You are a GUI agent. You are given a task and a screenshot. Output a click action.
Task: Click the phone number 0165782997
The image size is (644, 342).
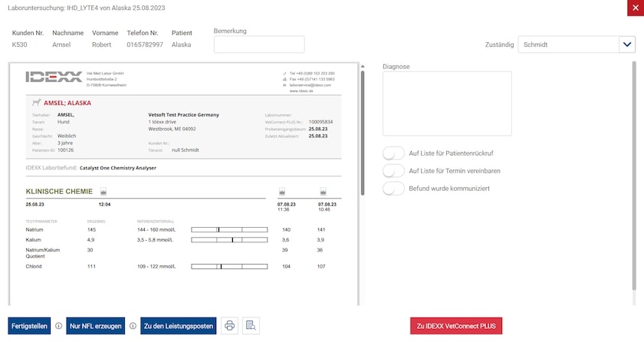point(145,44)
